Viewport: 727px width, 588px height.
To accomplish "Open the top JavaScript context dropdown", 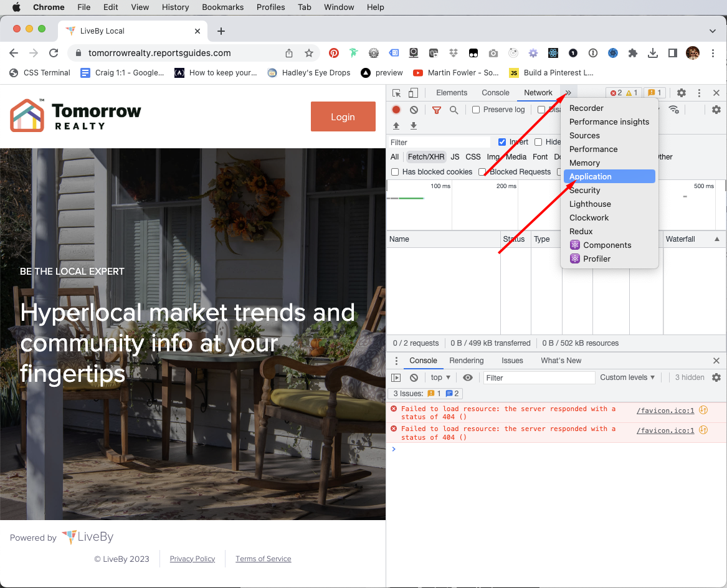I will (440, 377).
